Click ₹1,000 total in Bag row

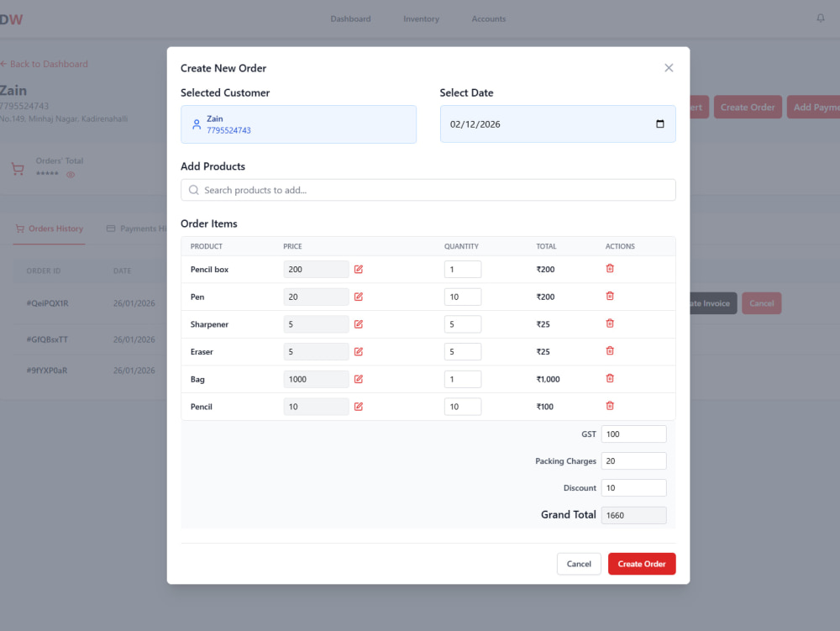(548, 379)
